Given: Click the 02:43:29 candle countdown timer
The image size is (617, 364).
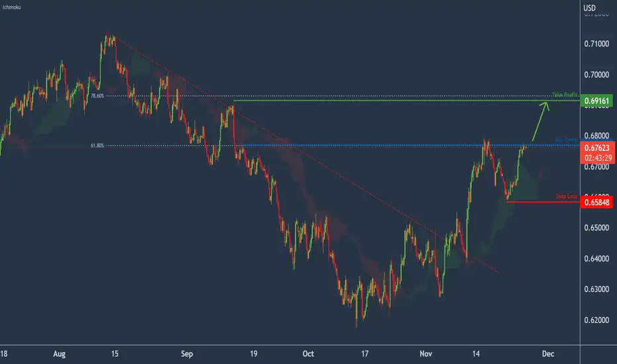Looking at the screenshot, I should pyautogui.click(x=598, y=158).
